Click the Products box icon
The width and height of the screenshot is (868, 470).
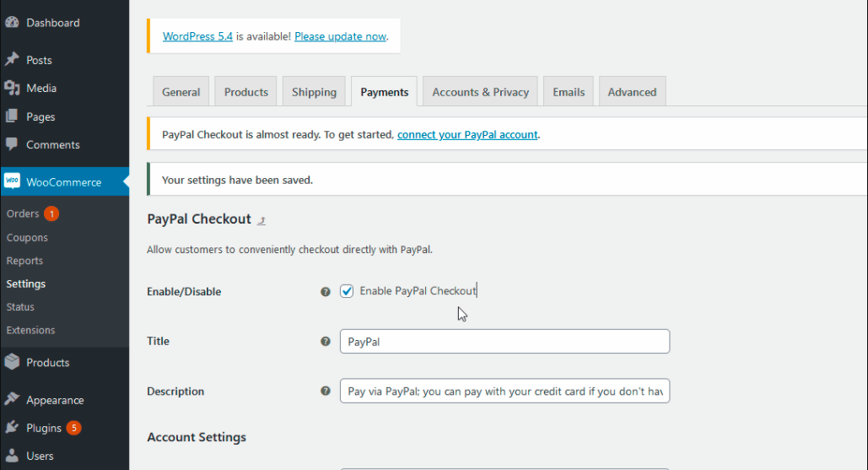pyautogui.click(x=12, y=362)
